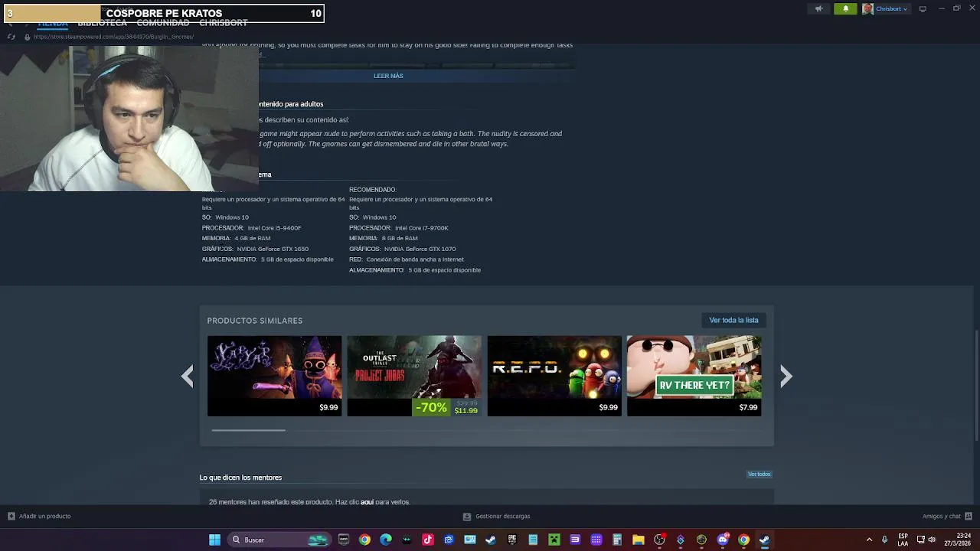Click Ver todos mentors button
Screen dimensions: 980x551
759,474
